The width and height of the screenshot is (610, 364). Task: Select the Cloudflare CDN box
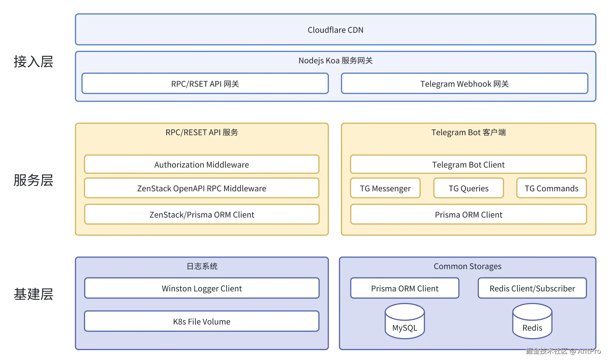pos(335,30)
